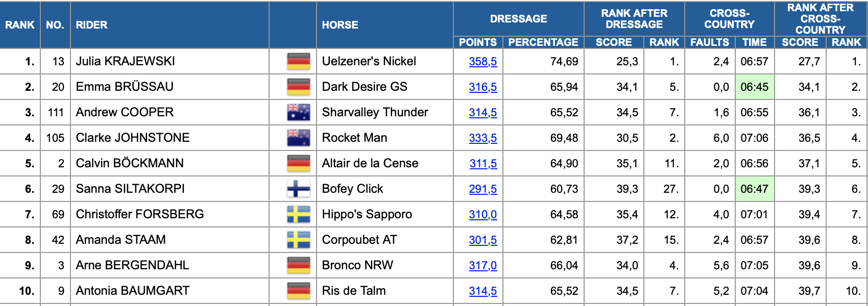The height and width of the screenshot is (306, 868).
Task: Click the HORSE column header
Action: click(340, 25)
